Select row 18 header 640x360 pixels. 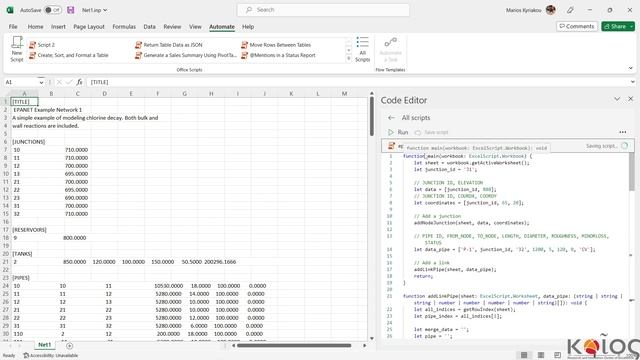point(5,238)
